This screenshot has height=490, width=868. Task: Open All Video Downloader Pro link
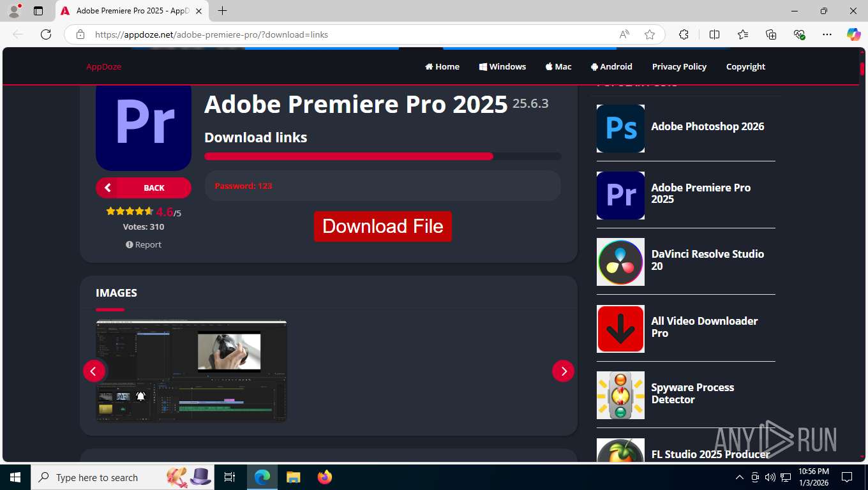(705, 327)
